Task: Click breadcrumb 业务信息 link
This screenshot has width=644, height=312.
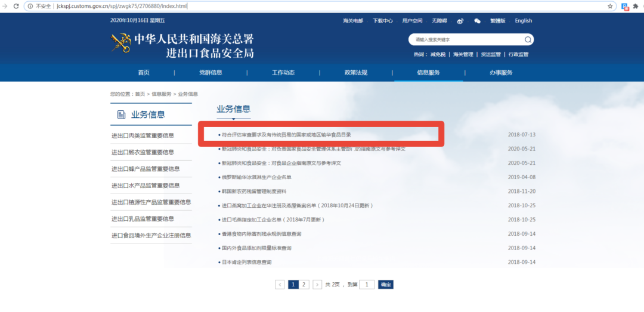Action: pos(188,94)
